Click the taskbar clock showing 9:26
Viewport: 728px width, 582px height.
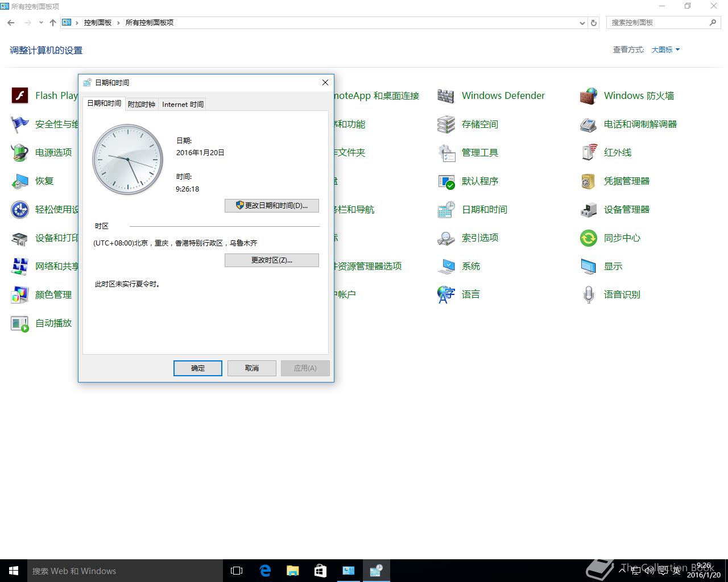point(704,571)
